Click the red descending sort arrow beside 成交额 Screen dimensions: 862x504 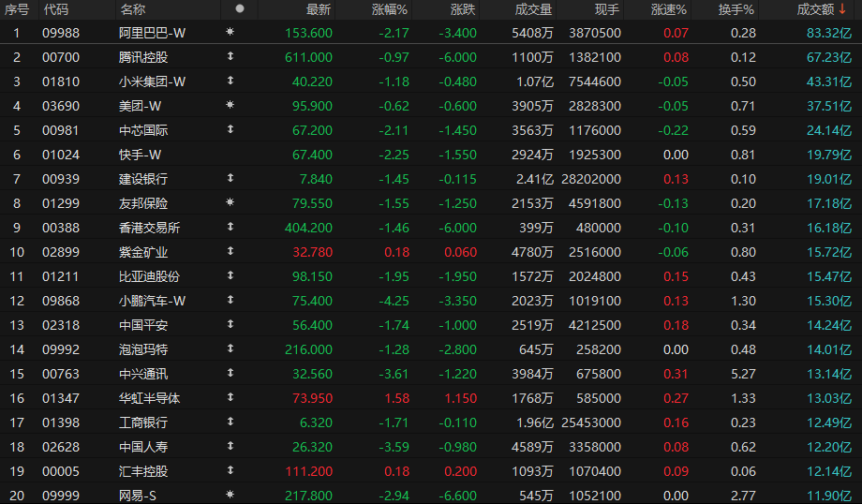[x=842, y=8]
